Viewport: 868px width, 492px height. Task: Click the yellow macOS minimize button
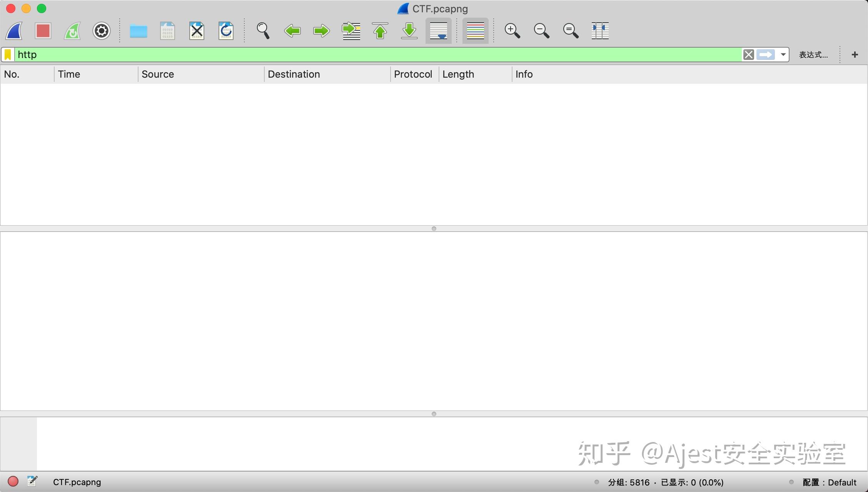[26, 8]
